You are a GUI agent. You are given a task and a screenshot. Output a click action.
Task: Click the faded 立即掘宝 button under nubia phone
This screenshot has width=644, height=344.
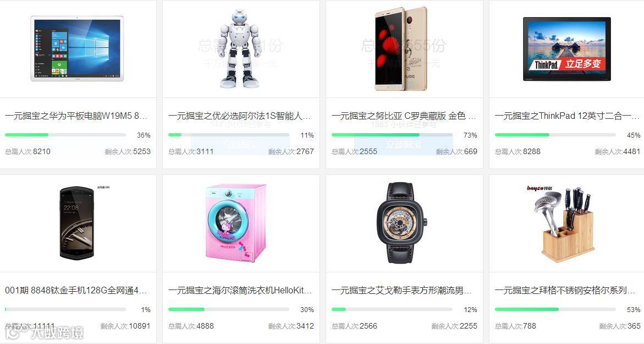pyautogui.click(x=403, y=144)
